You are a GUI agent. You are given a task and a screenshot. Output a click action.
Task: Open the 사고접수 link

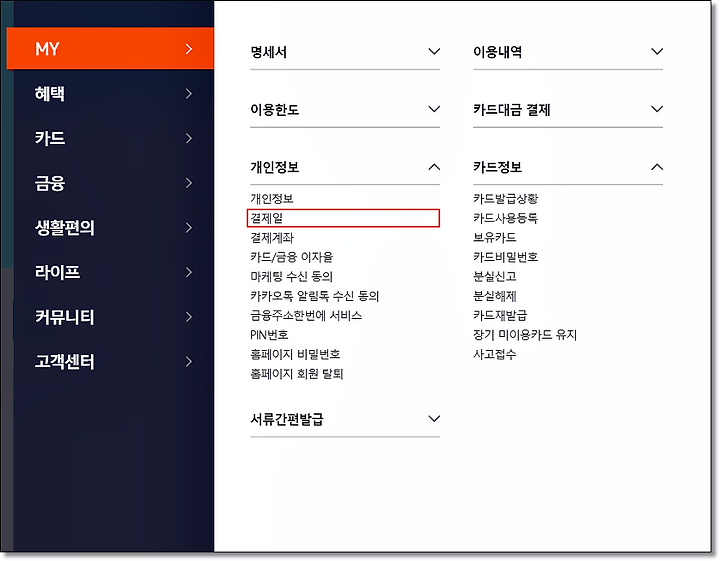pyautogui.click(x=495, y=354)
